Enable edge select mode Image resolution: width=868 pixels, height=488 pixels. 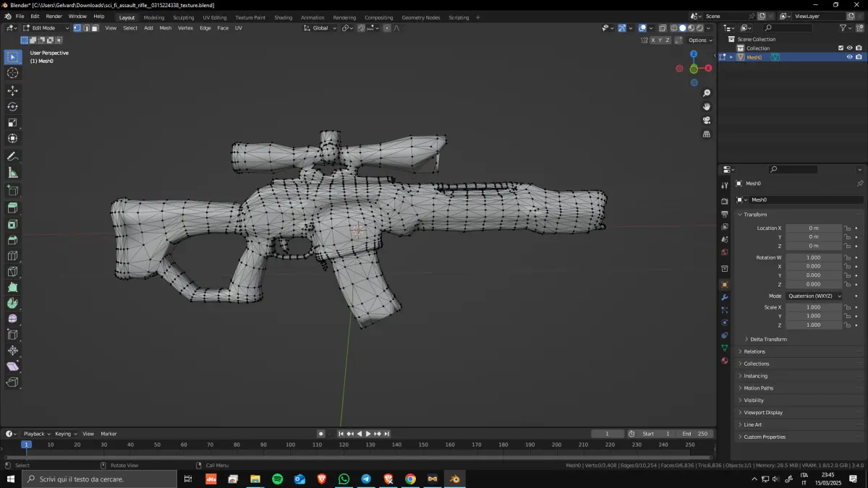pyautogui.click(x=86, y=28)
